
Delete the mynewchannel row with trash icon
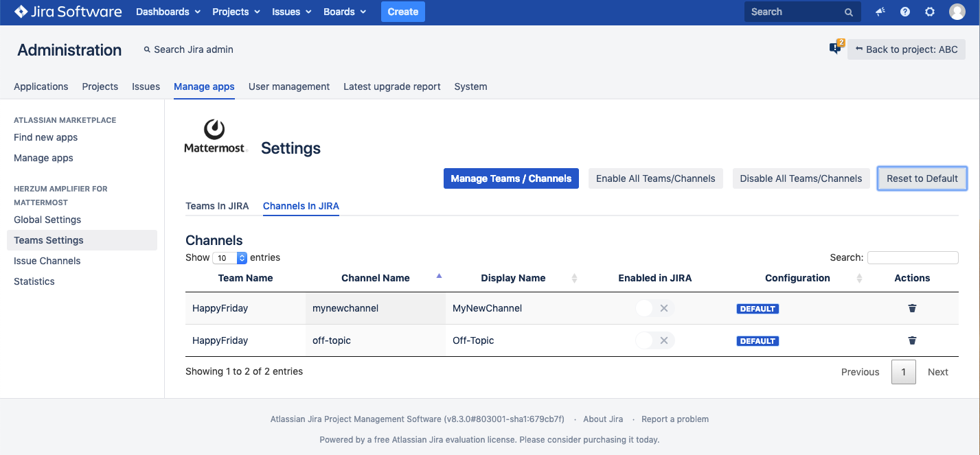tap(912, 308)
